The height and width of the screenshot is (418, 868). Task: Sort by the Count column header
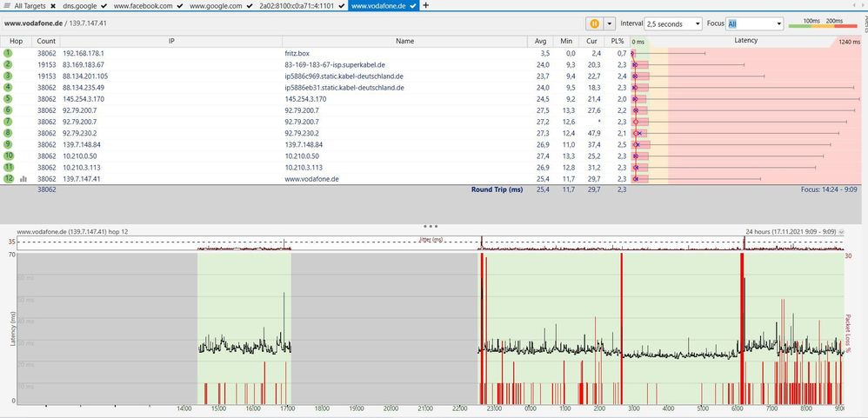(46, 41)
